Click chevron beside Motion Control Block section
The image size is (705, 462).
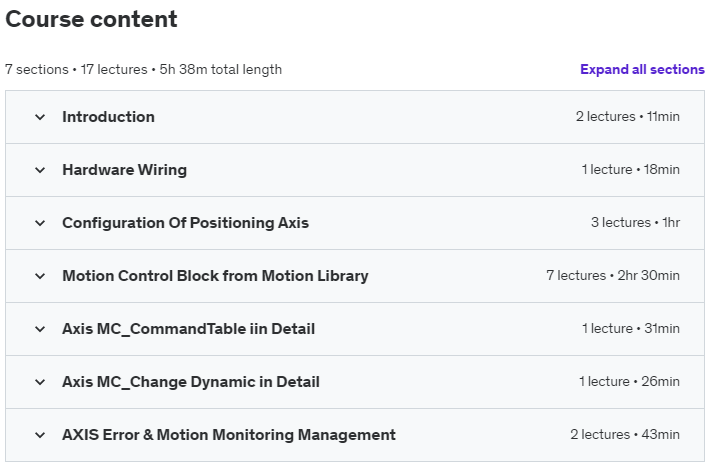(x=40, y=276)
